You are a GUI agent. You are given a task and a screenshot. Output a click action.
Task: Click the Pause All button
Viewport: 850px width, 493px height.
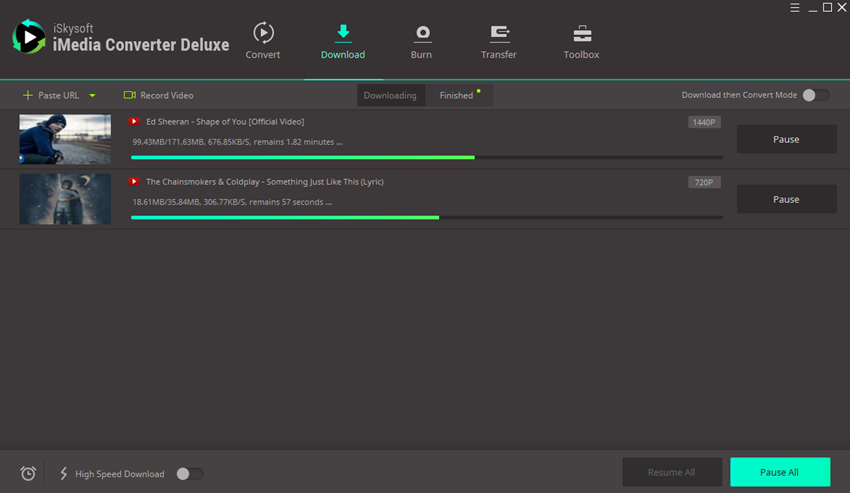[x=780, y=472]
